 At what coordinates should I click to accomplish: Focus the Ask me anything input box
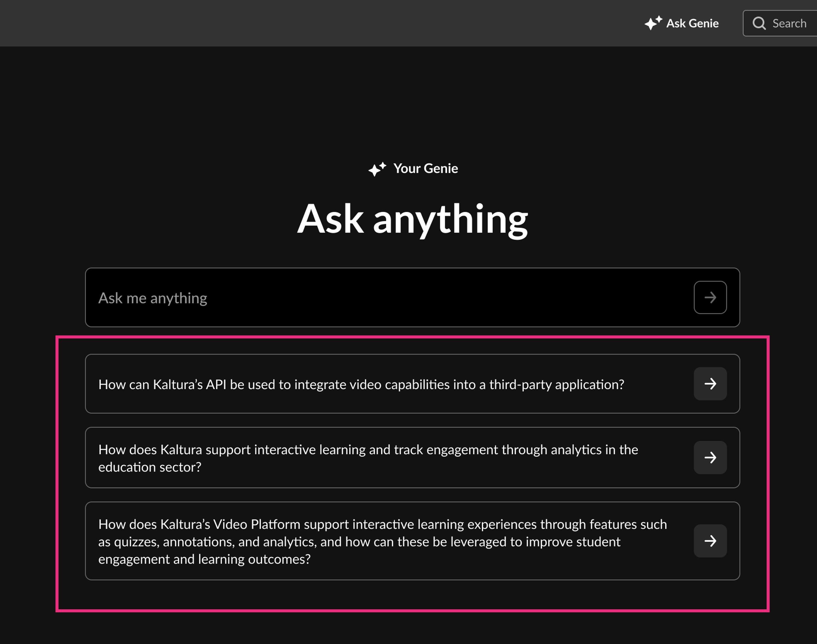(377, 298)
